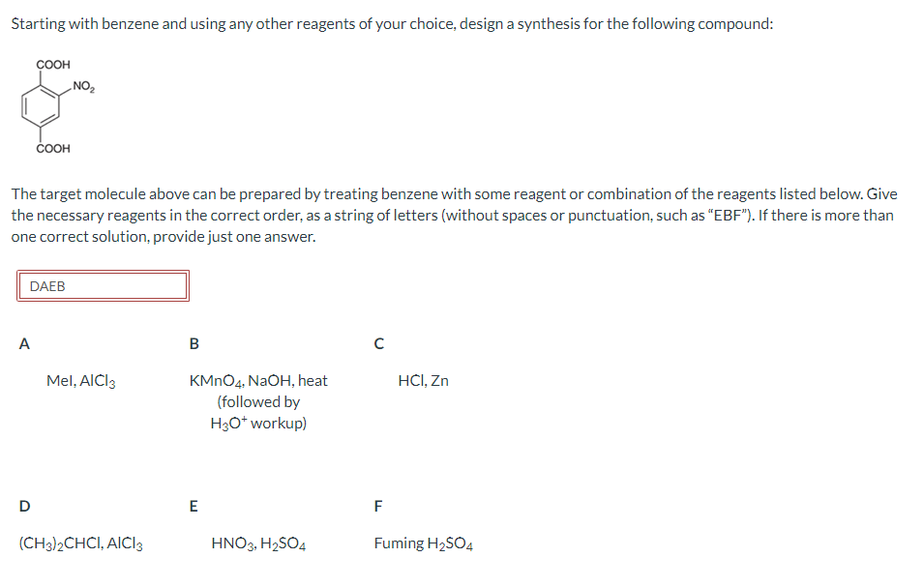Click the KMnO4, NaOH, heat reagent text
This screenshot has height=587, width=924.
[x=258, y=380]
